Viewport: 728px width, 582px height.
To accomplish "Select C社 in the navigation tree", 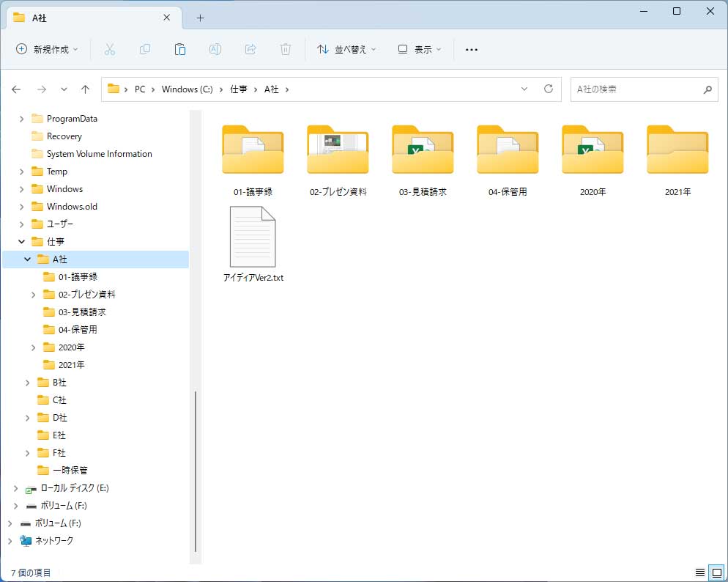I will [59, 400].
